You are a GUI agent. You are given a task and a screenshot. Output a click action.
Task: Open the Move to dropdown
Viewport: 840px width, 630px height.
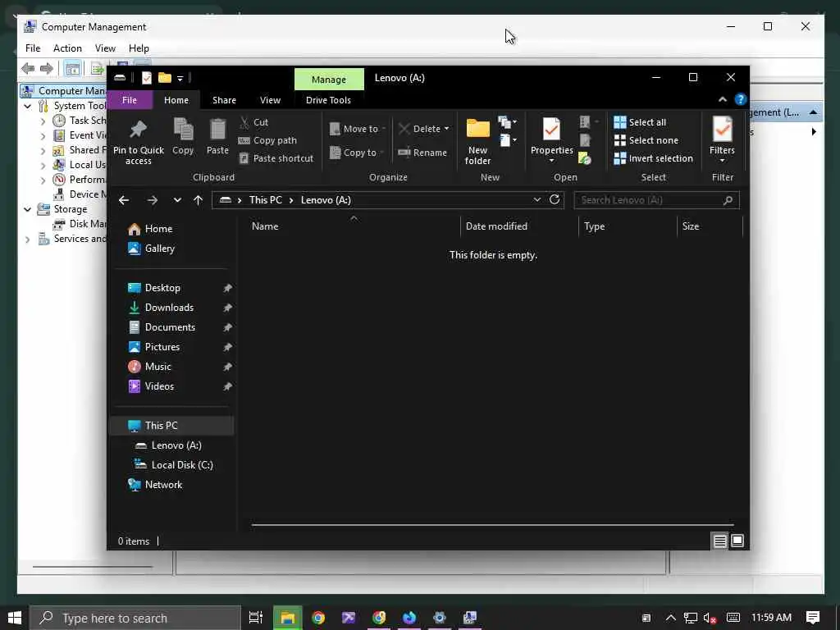[x=358, y=129]
